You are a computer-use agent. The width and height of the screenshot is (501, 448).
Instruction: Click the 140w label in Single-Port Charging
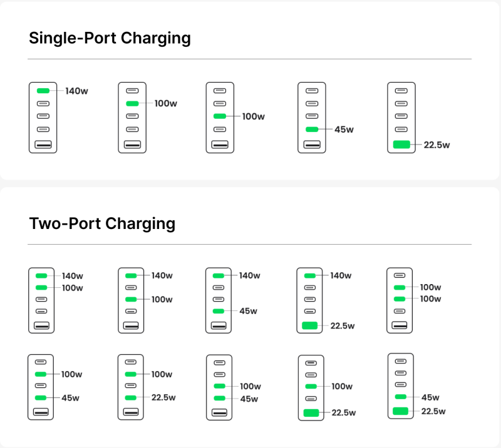76,91
